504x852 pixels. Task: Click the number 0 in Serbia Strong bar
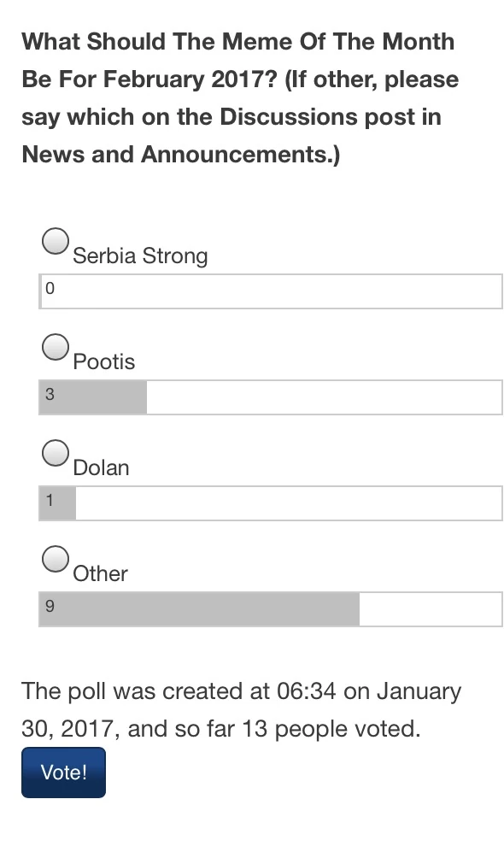click(x=50, y=291)
